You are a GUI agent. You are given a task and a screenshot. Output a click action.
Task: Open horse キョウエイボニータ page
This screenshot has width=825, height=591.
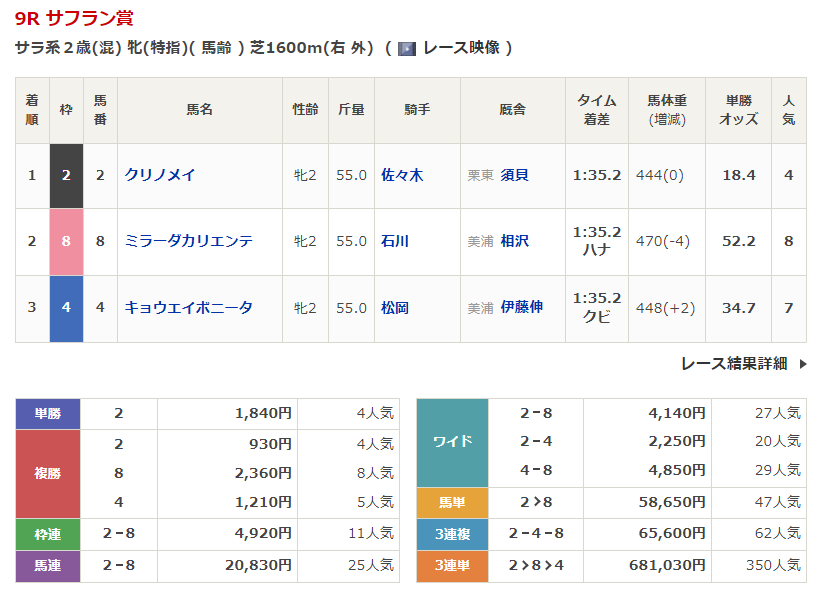pos(188,308)
